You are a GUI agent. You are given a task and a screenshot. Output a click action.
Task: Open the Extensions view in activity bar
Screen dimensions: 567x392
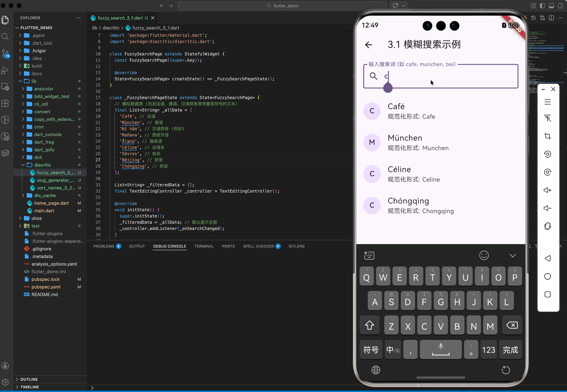click(5, 103)
